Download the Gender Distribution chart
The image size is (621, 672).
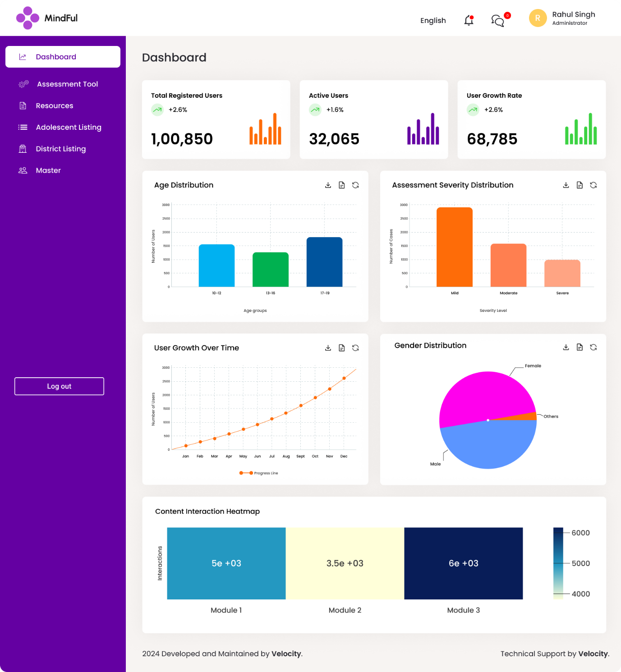click(x=566, y=347)
